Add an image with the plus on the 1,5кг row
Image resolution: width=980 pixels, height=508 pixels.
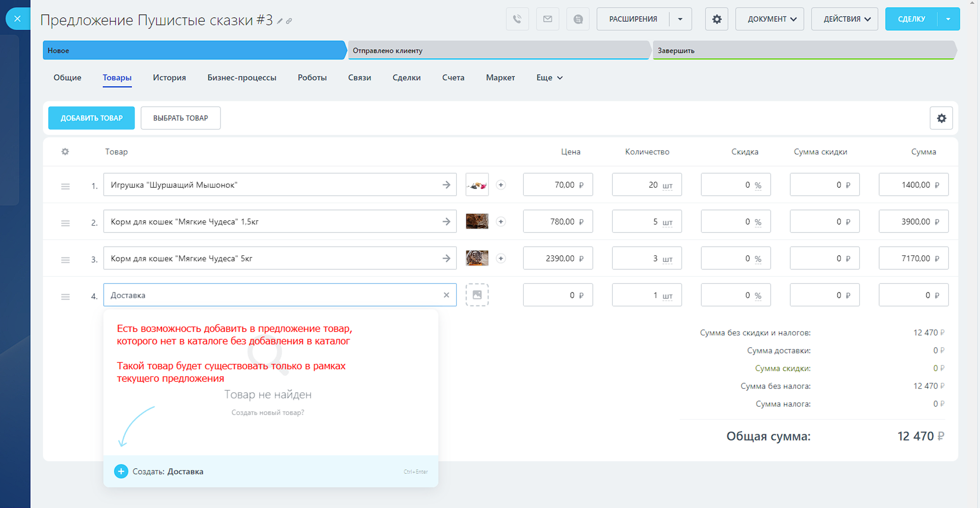coord(501,222)
